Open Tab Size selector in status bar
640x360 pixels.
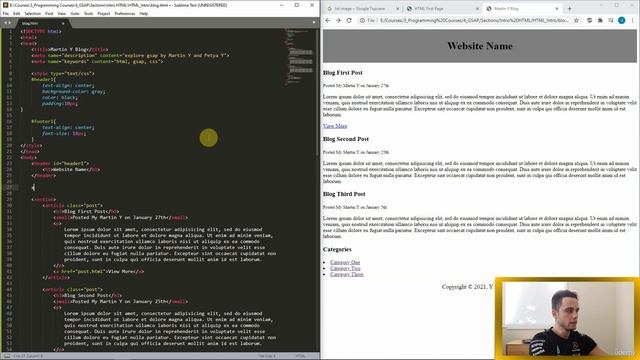266,356
